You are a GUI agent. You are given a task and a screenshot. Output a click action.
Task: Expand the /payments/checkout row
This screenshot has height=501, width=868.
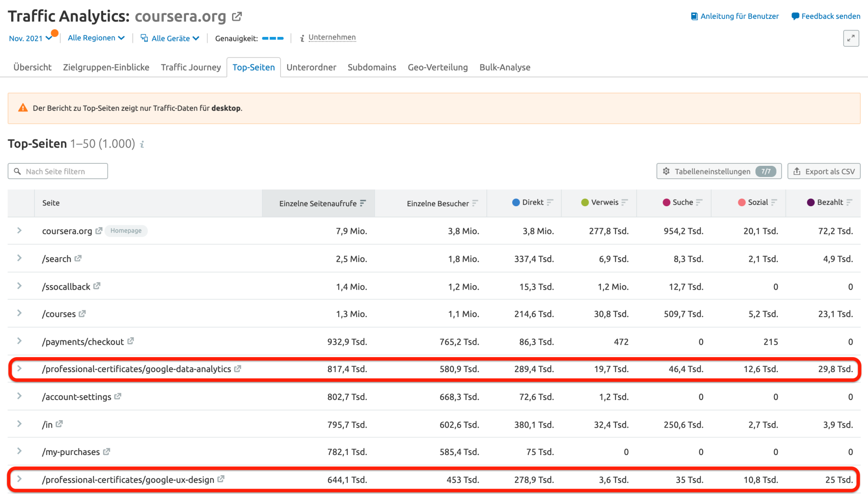click(x=19, y=341)
